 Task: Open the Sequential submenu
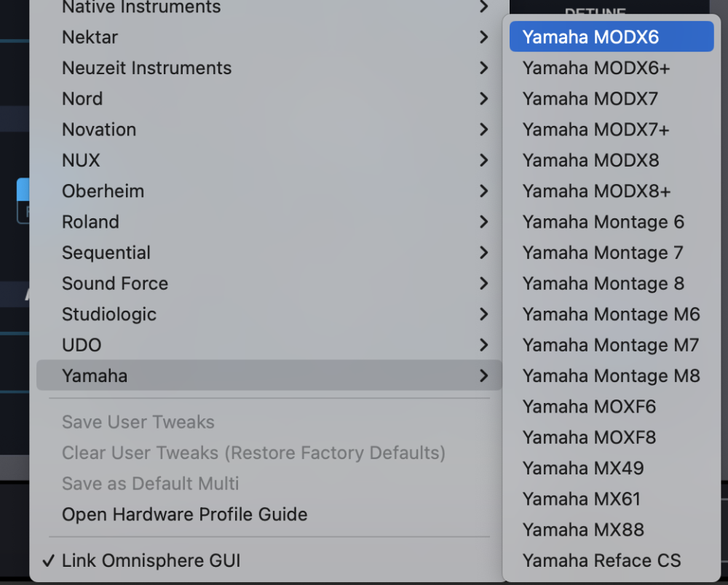(106, 253)
